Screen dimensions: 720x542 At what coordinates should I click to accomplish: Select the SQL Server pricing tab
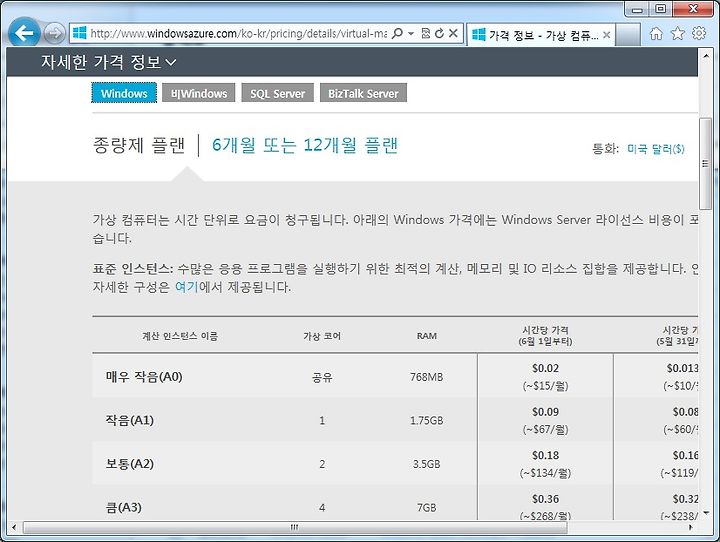277,93
